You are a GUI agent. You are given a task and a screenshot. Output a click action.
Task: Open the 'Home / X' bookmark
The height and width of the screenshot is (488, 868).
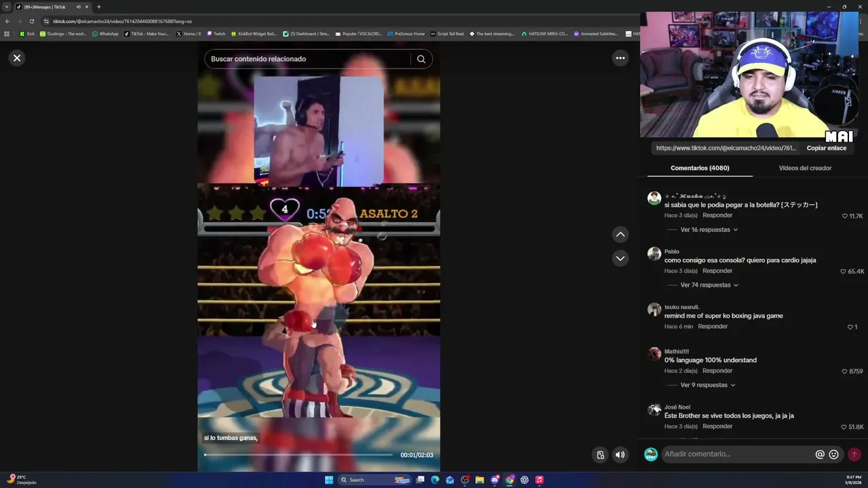coord(189,34)
